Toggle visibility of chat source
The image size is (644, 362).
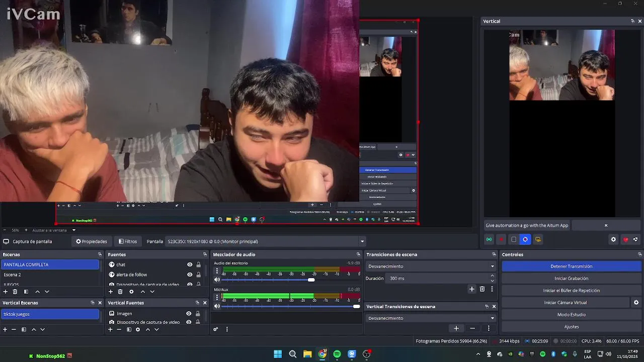pos(190,264)
